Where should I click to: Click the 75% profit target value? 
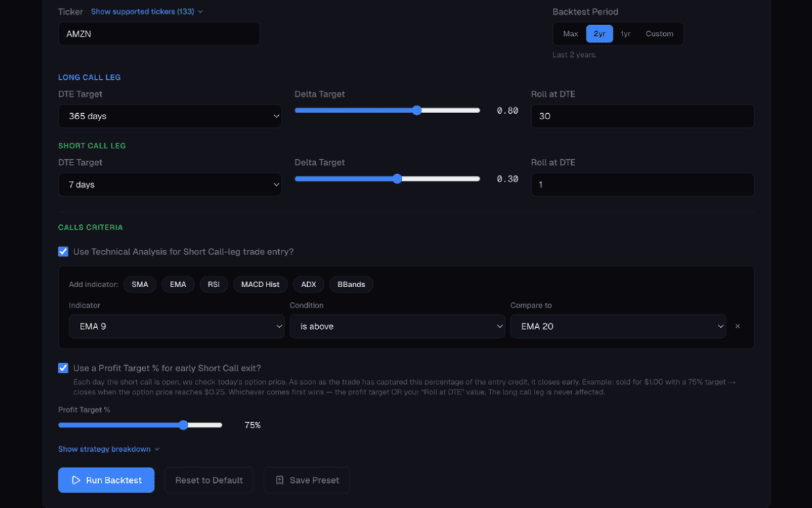pos(252,425)
